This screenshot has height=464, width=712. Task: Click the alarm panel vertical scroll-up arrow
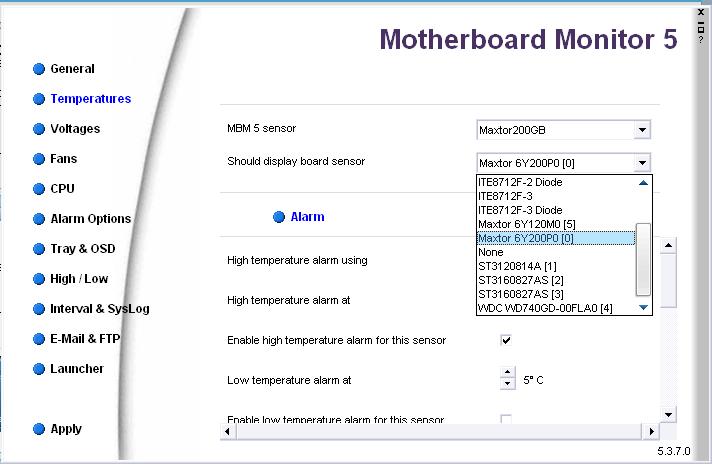click(668, 246)
